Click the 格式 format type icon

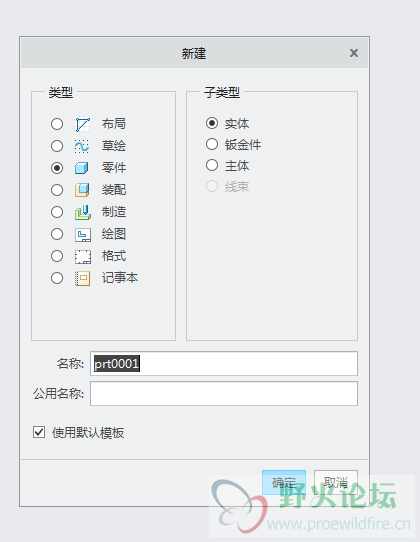tap(83, 257)
